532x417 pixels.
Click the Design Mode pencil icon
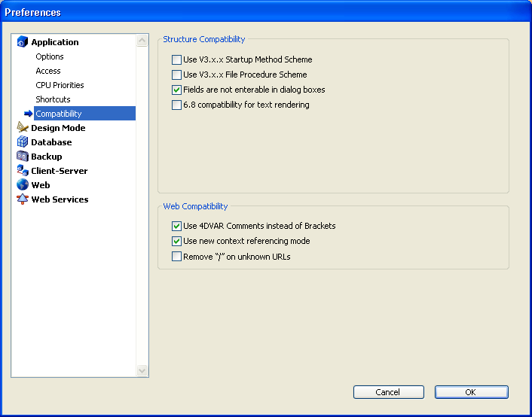pos(22,128)
